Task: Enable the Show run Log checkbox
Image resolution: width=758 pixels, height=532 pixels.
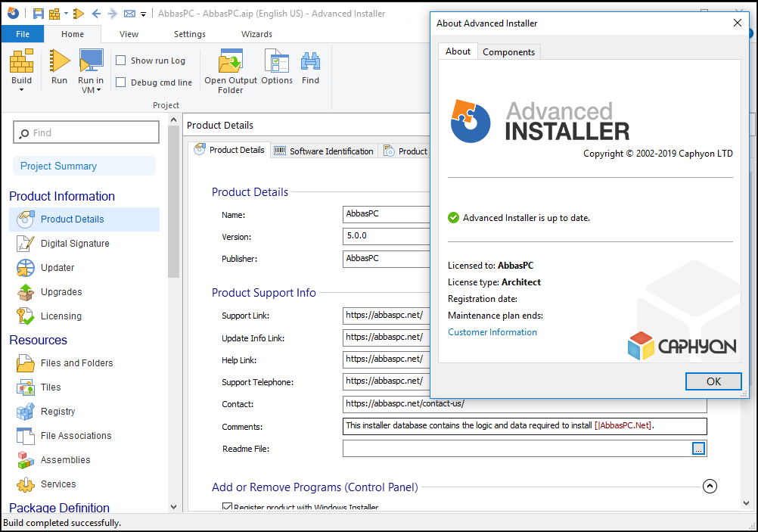Action: 121,61
